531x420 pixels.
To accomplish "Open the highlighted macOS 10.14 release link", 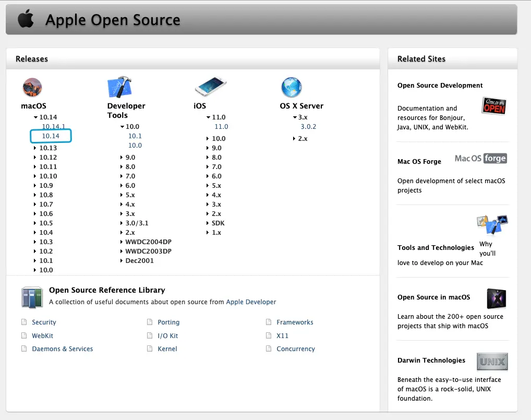I will coord(51,136).
